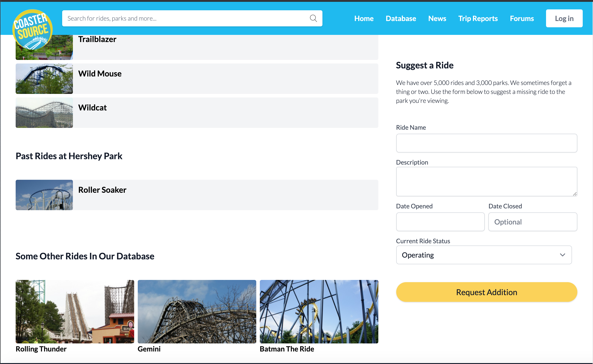Screen dimensions: 593x364
Task: Open the Wild Mouse ride thumbnail
Action: click(x=44, y=79)
